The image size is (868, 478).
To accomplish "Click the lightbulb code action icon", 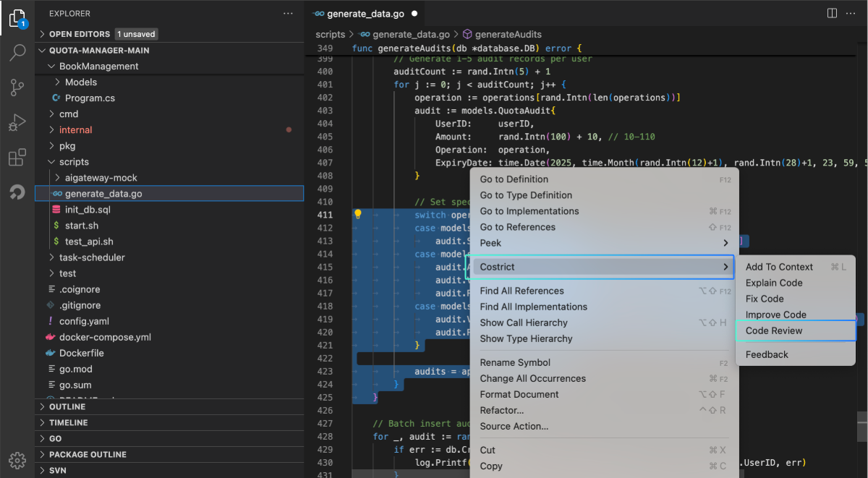I will click(357, 215).
